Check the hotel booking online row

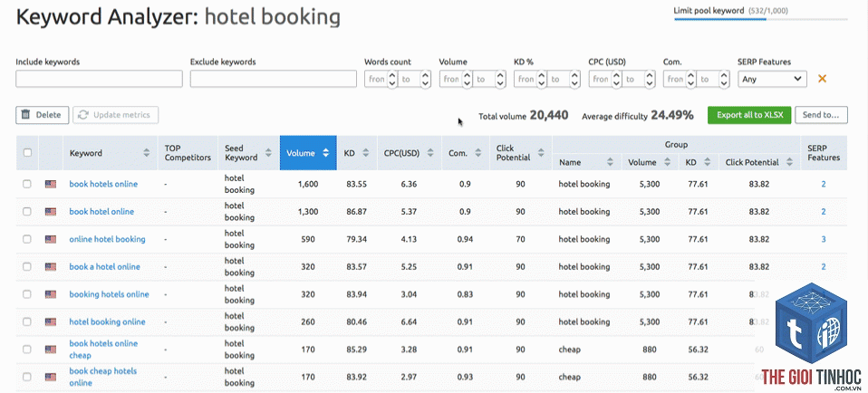27,321
